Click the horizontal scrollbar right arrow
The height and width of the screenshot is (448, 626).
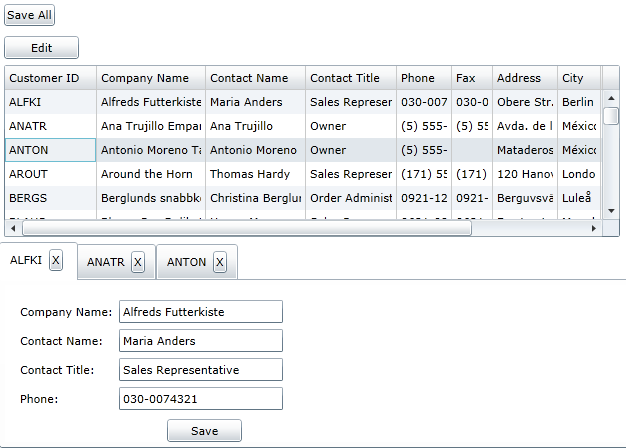594,228
